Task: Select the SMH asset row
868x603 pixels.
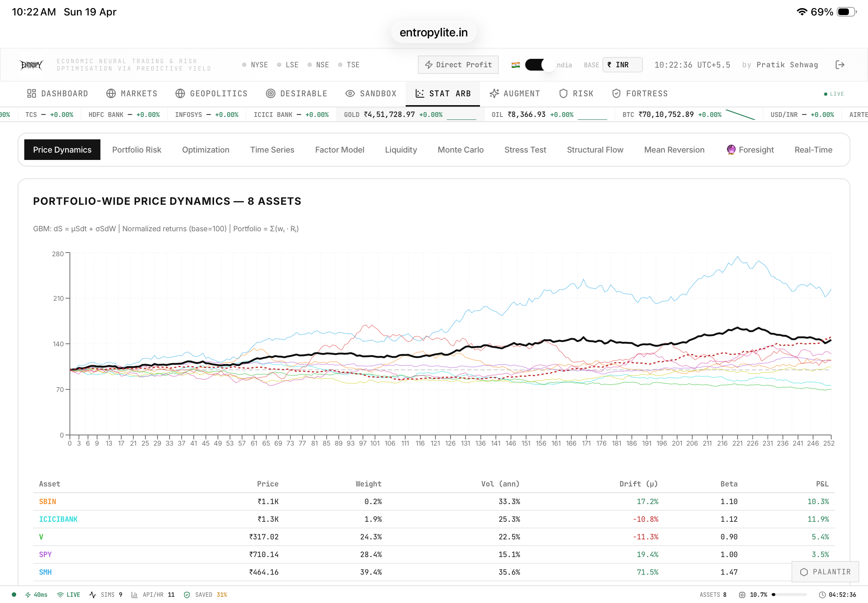Action: click(x=45, y=572)
